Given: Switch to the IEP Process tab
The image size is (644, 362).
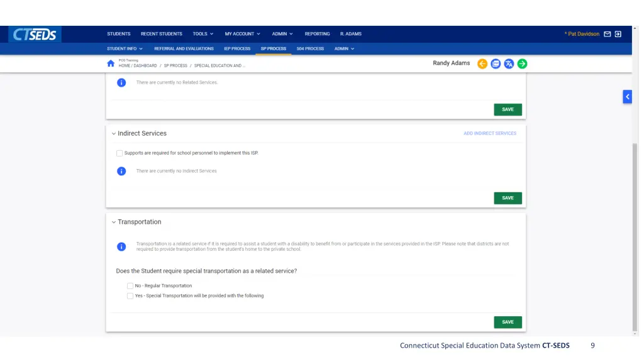Looking at the screenshot, I should tap(237, 48).
